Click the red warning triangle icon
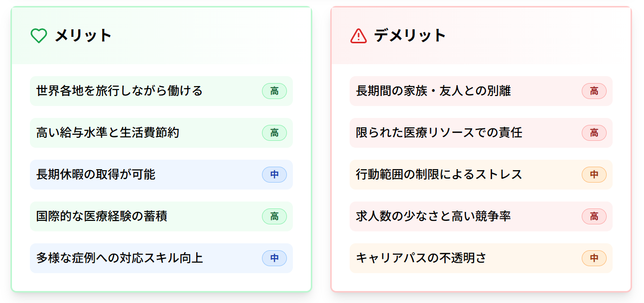This screenshot has height=303, width=644. pyautogui.click(x=359, y=36)
